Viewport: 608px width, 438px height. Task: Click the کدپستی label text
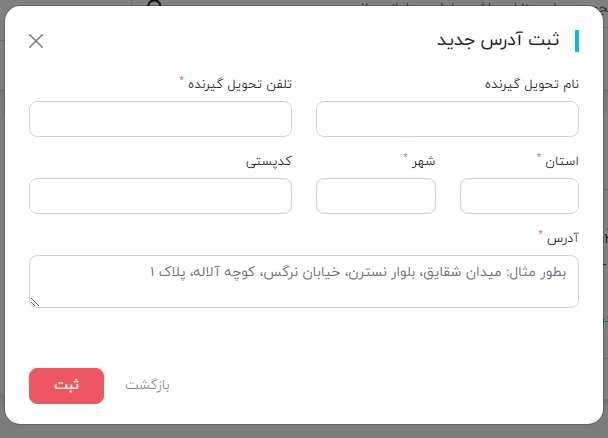pyautogui.click(x=268, y=161)
